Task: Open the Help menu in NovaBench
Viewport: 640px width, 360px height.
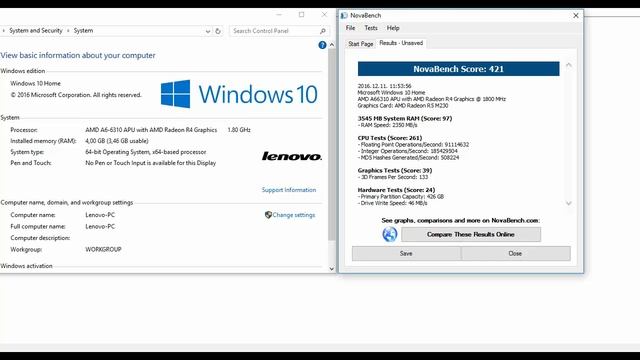Action: (x=393, y=28)
